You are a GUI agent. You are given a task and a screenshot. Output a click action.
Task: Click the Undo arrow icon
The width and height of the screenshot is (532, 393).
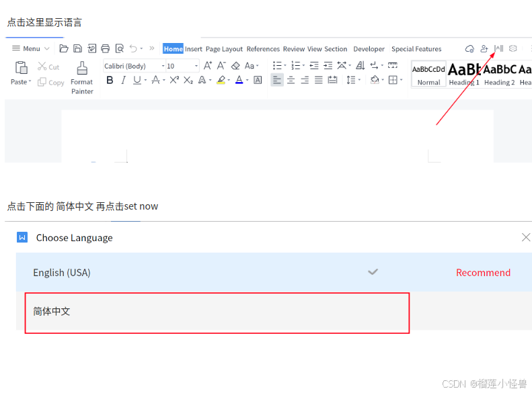(x=133, y=48)
